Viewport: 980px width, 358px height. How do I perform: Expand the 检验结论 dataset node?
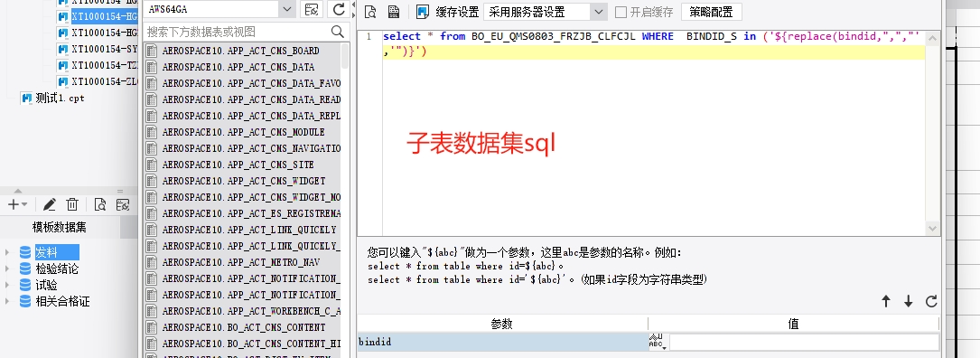click(x=7, y=268)
